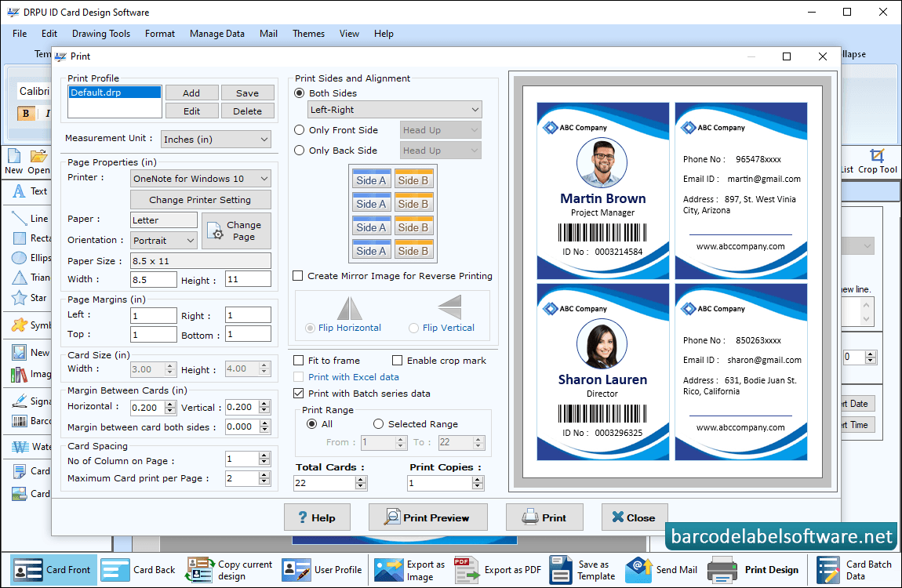This screenshot has height=588, width=902.
Task: Click the Delete profile button
Action: [x=247, y=111]
